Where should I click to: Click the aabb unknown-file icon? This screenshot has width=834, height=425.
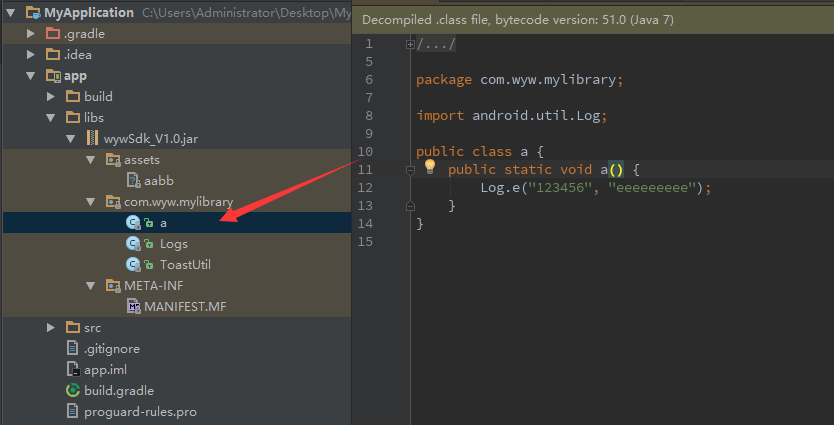[x=134, y=180]
